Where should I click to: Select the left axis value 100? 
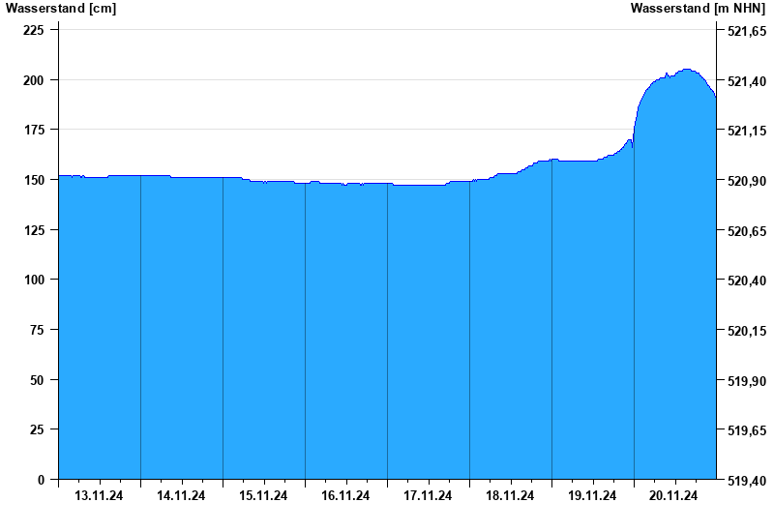pyautogui.click(x=34, y=280)
